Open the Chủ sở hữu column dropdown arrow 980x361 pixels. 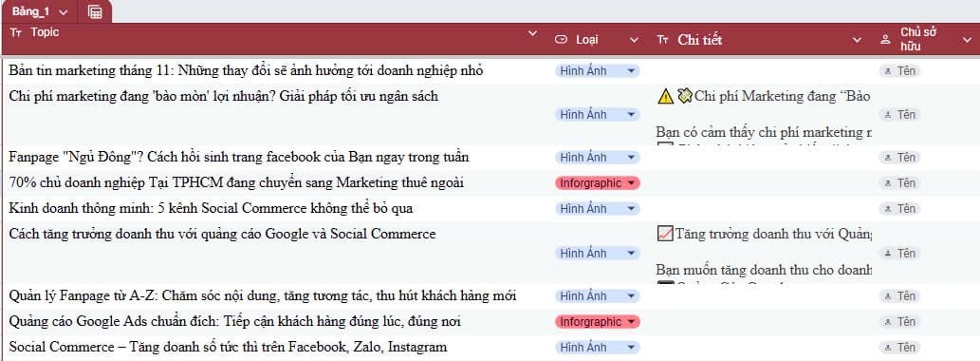tap(966, 40)
